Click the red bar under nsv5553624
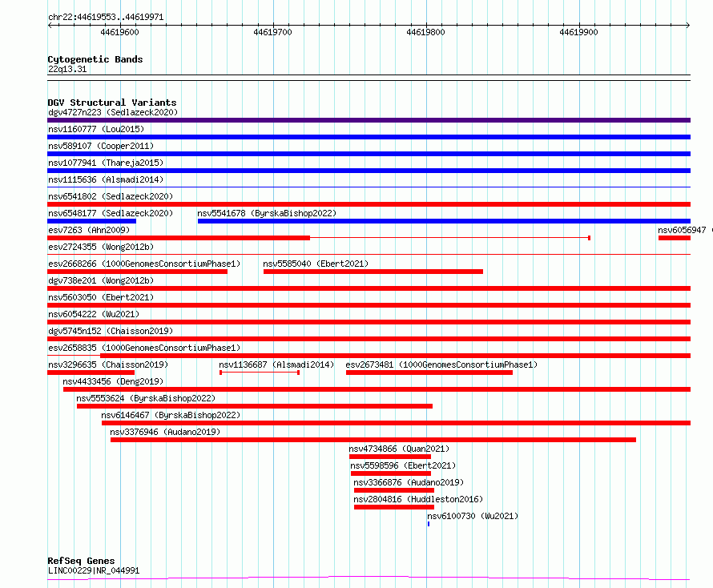This screenshot has height=588, width=713. pyautogui.click(x=255, y=406)
